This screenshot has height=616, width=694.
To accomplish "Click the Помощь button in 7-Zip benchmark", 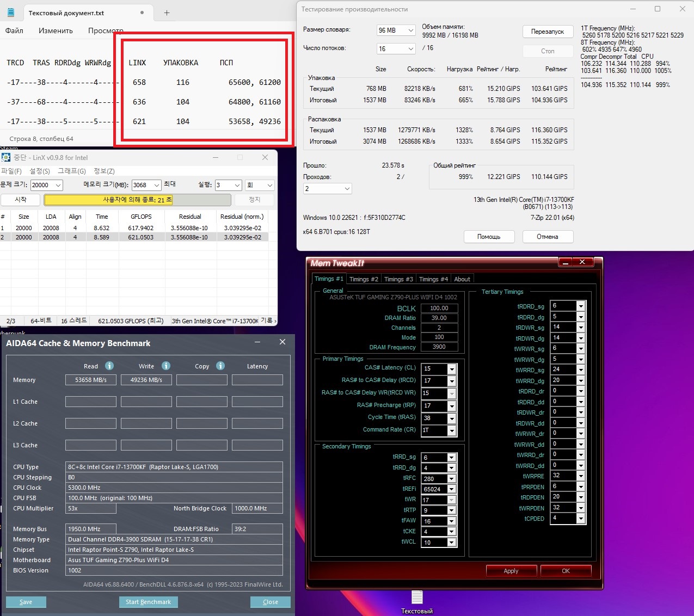I will point(489,237).
